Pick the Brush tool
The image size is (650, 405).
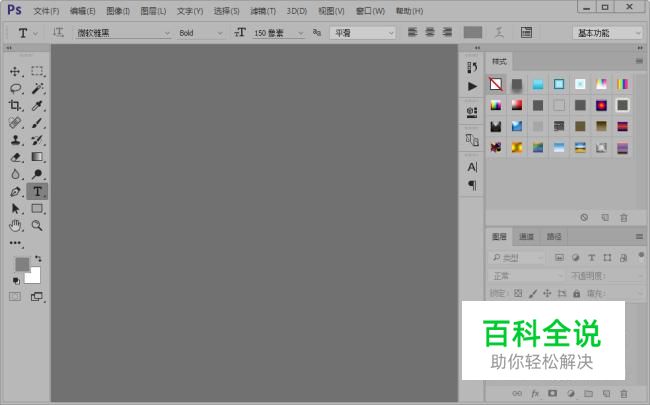tap(37, 123)
